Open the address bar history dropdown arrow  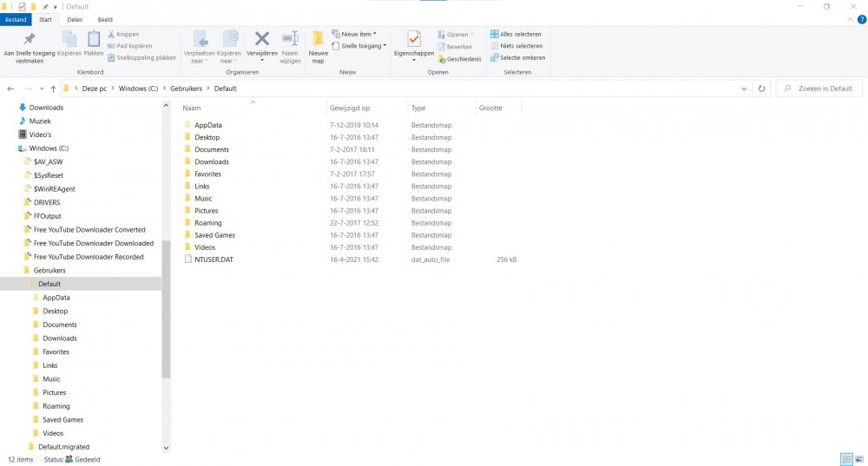pyautogui.click(x=745, y=89)
